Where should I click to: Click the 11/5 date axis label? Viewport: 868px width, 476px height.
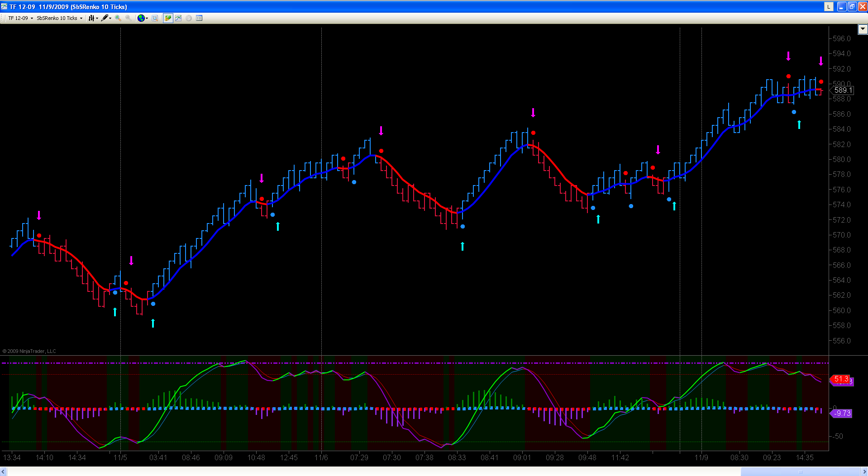[x=120, y=457]
